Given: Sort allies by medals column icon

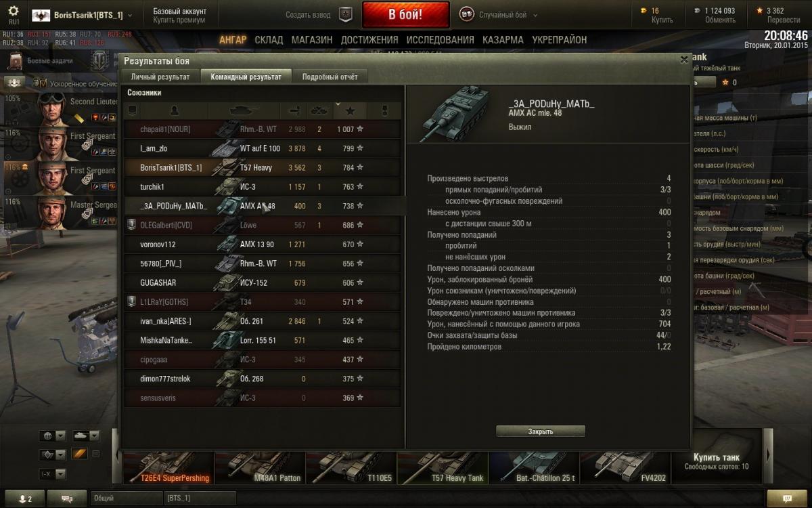Looking at the screenshot, I should tap(385, 110).
